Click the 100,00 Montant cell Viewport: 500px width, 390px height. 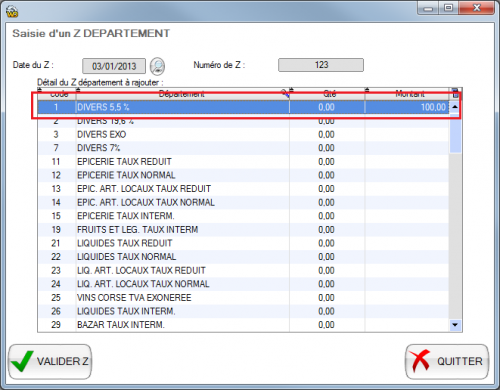[407, 107]
